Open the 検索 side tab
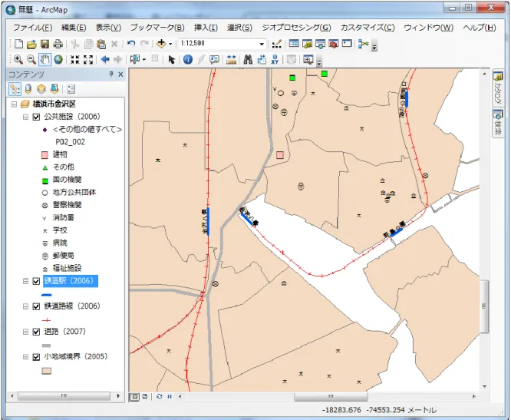Screen dimensions: 511x420 498,124
